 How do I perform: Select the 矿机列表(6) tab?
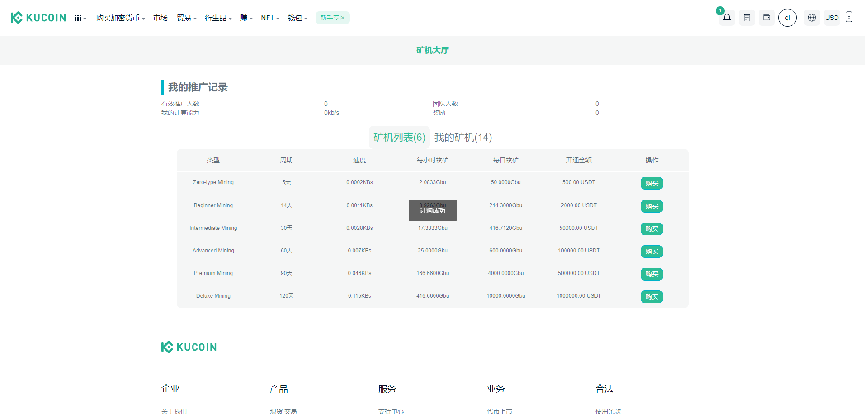coord(399,138)
